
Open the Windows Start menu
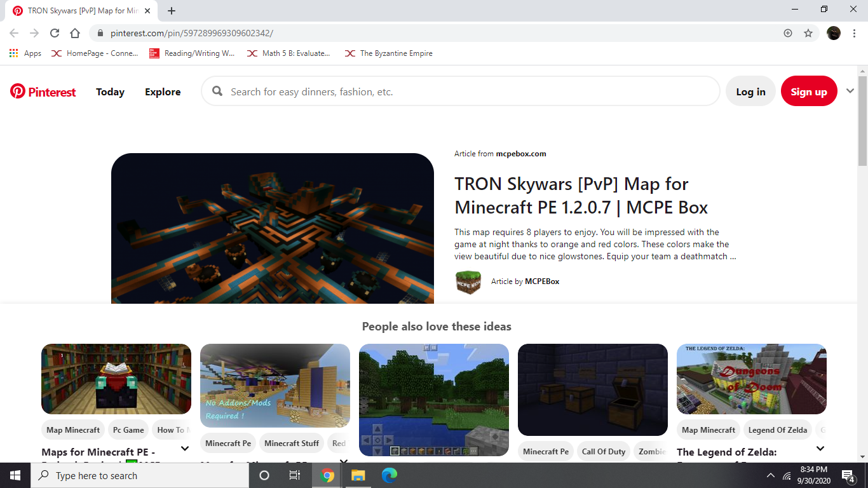[x=15, y=475]
